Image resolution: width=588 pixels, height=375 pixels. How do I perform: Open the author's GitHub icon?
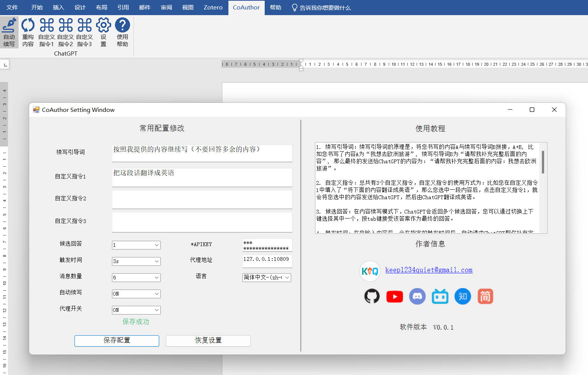372,296
